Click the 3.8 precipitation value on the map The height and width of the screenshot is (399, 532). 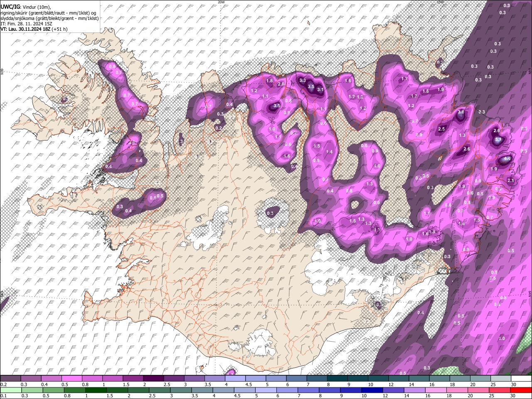461,112
